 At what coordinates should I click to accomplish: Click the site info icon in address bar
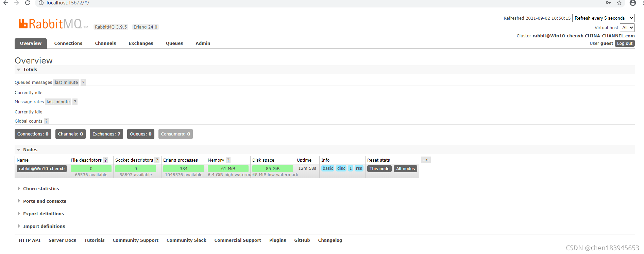[x=41, y=3]
